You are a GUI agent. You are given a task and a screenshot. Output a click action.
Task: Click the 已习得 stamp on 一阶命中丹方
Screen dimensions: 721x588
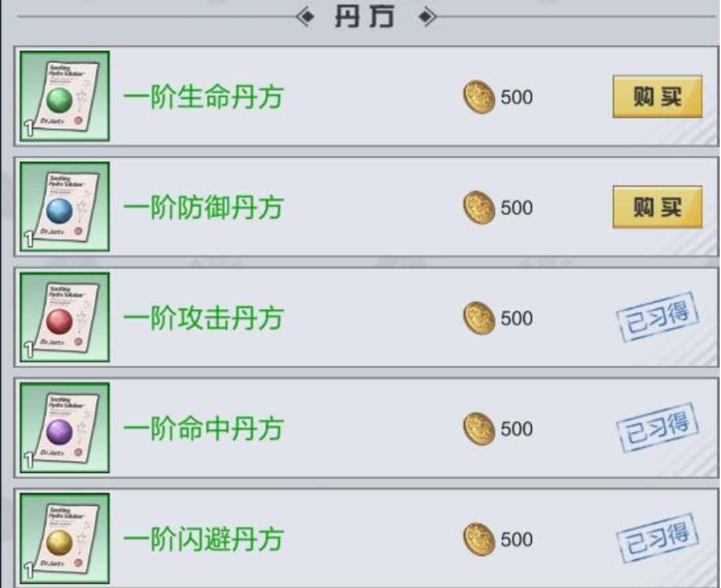(658, 428)
